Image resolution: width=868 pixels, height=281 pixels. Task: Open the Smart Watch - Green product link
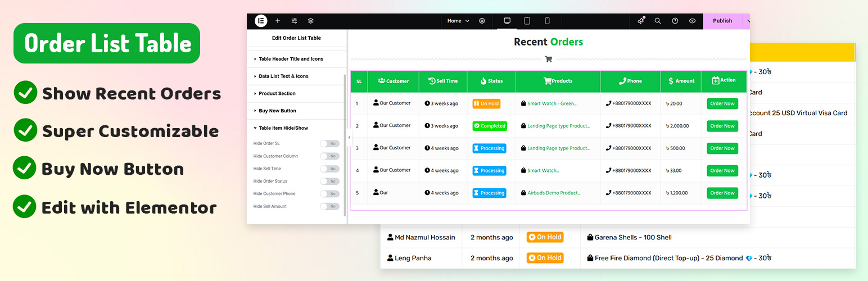tap(551, 103)
